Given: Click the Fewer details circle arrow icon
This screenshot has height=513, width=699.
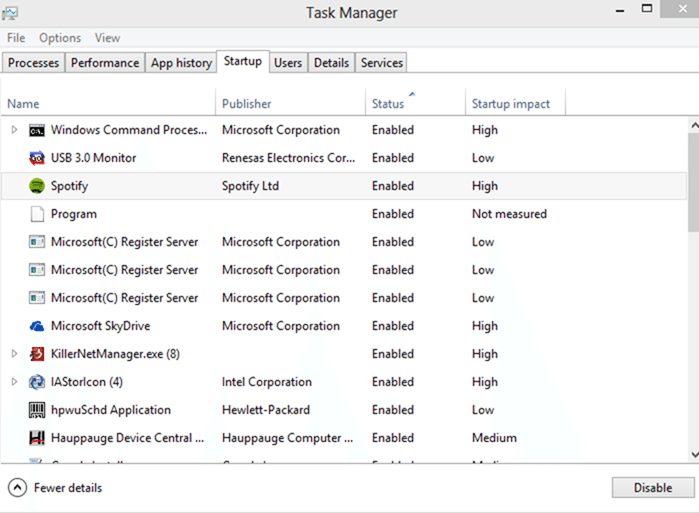Looking at the screenshot, I should point(17,488).
